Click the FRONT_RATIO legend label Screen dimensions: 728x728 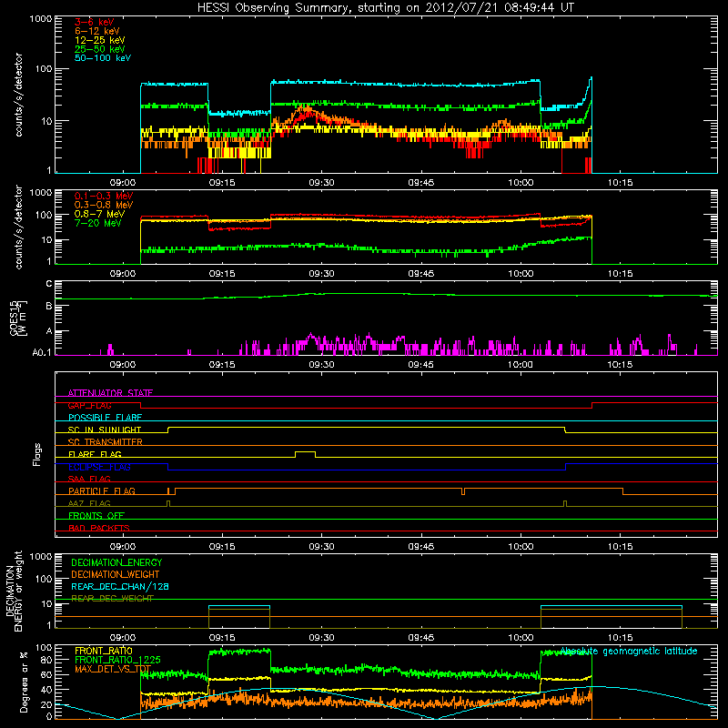[104, 651]
